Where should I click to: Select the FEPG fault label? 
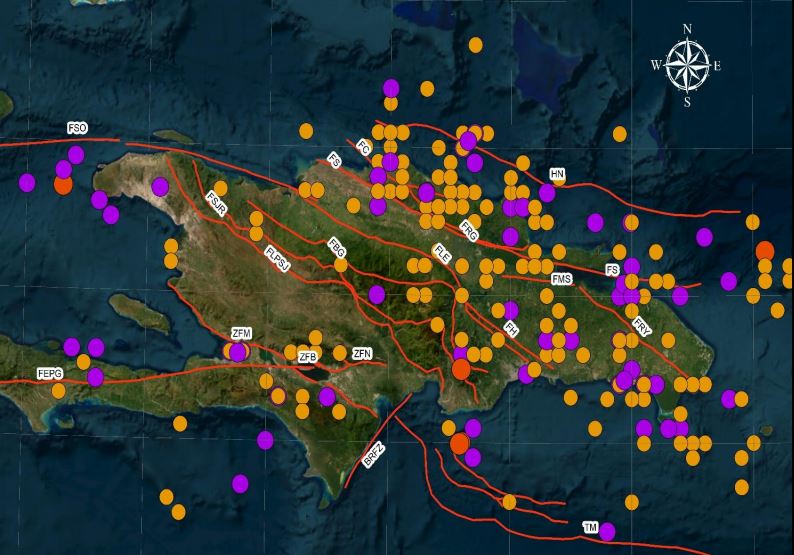[x=50, y=373]
